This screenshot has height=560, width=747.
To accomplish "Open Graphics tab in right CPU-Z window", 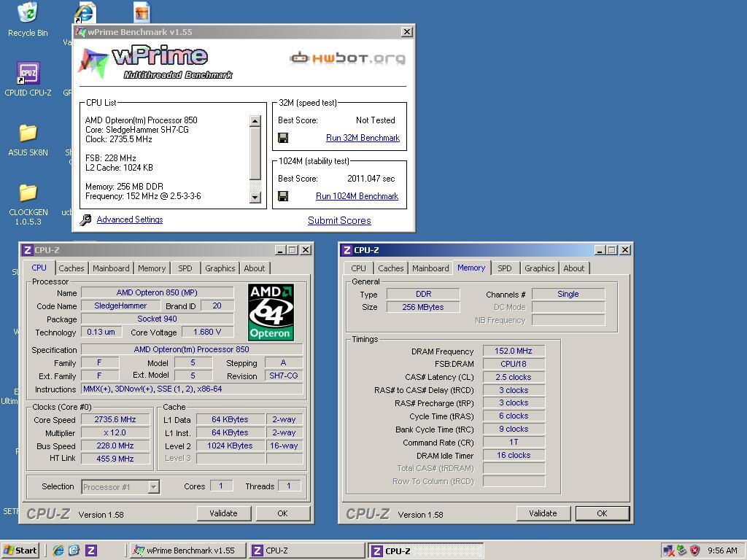I will 539,268.
